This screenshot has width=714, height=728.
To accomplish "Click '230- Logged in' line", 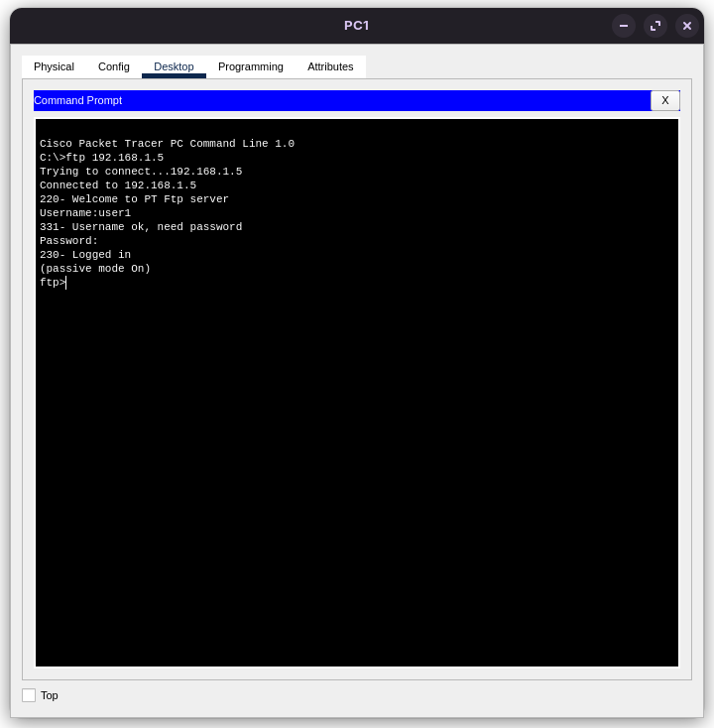I will coord(85,255).
